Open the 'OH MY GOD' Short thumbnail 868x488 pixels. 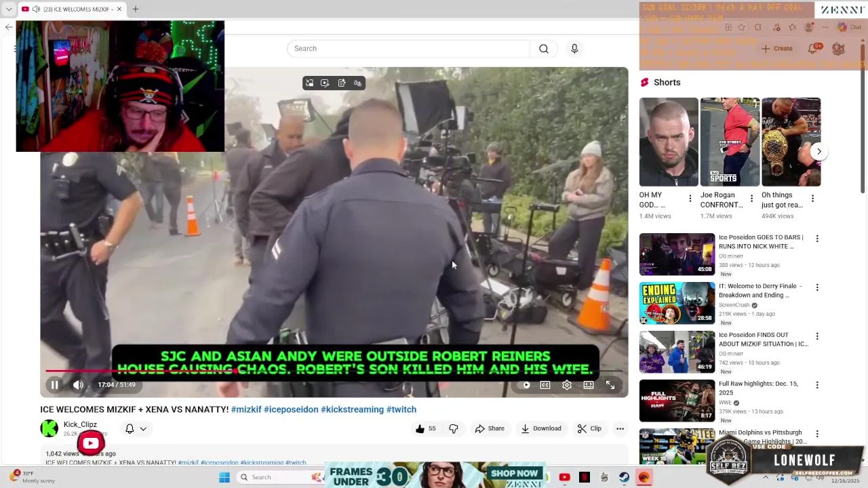669,142
